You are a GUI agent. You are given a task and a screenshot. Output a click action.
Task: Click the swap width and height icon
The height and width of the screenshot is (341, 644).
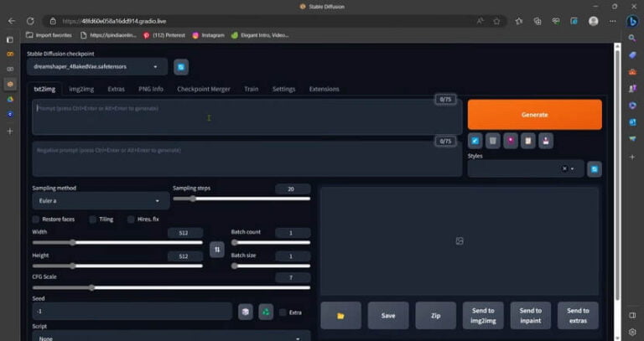click(216, 249)
